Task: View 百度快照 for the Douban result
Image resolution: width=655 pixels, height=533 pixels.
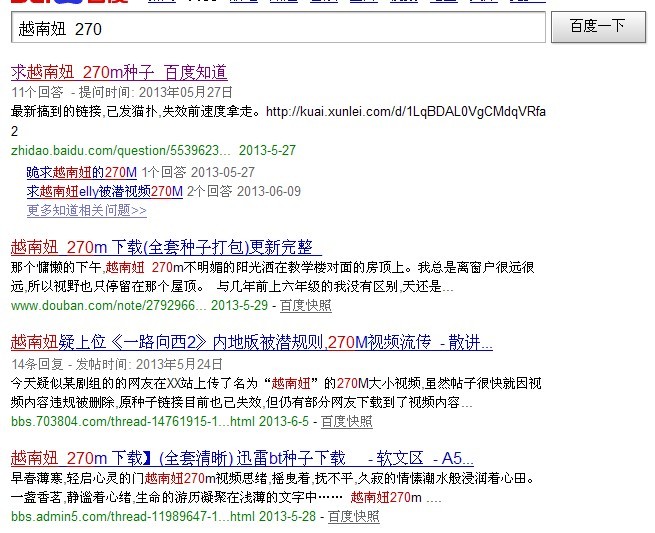Action: pos(305,305)
